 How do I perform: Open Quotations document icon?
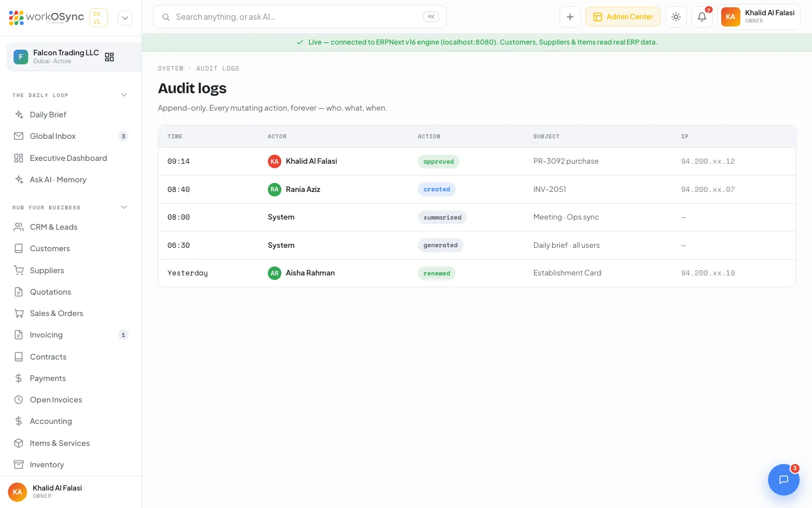(x=19, y=292)
